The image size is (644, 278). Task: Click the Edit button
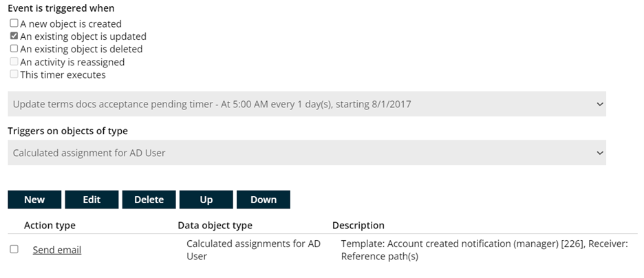92,200
